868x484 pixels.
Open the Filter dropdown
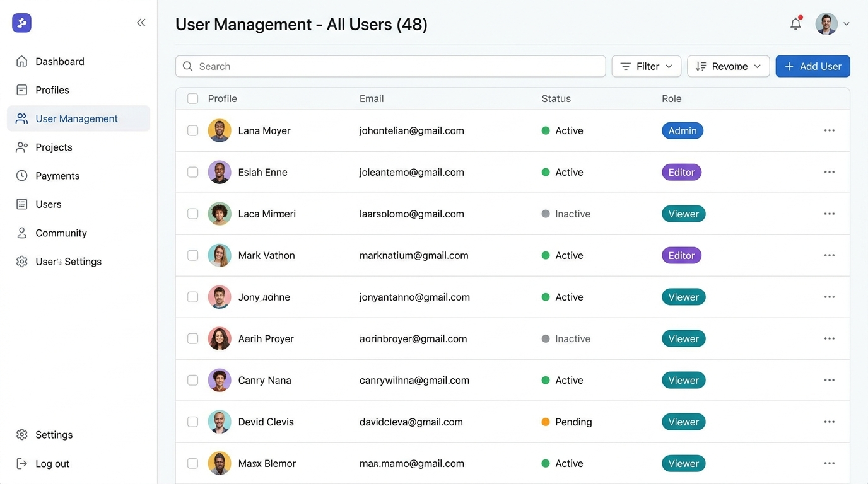pos(647,66)
